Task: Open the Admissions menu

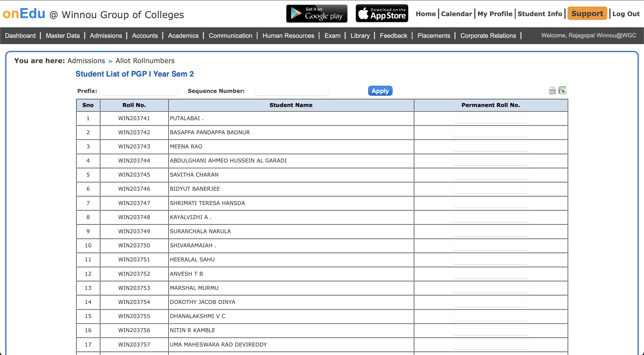Action: (x=106, y=36)
